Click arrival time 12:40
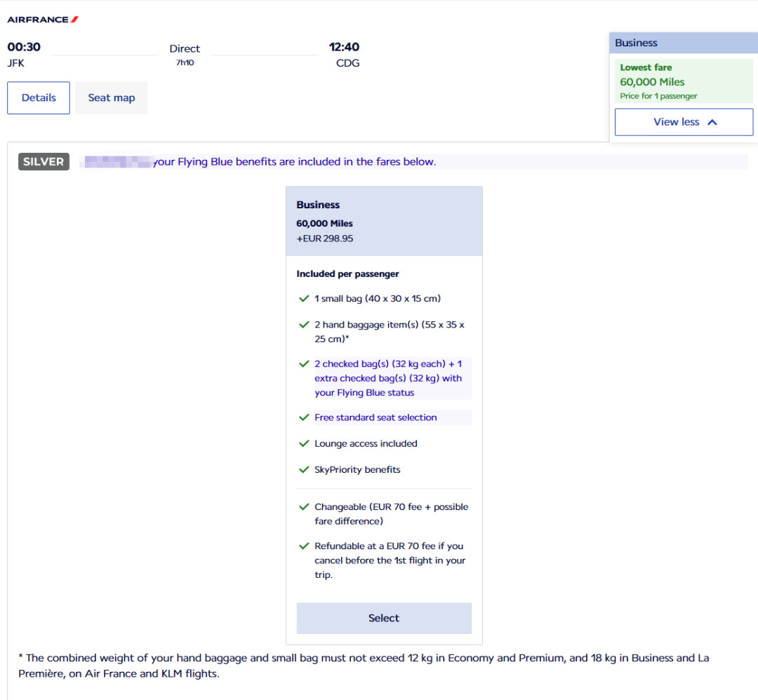The image size is (758, 700). click(344, 47)
